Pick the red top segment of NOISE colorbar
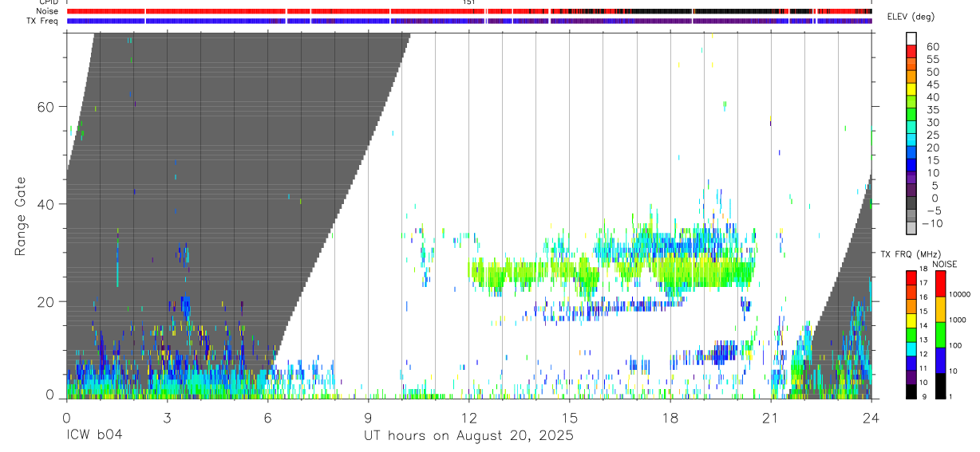 940,284
